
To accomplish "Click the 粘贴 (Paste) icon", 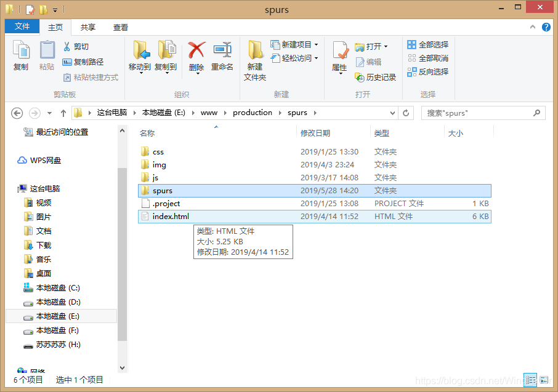I will (x=46, y=55).
